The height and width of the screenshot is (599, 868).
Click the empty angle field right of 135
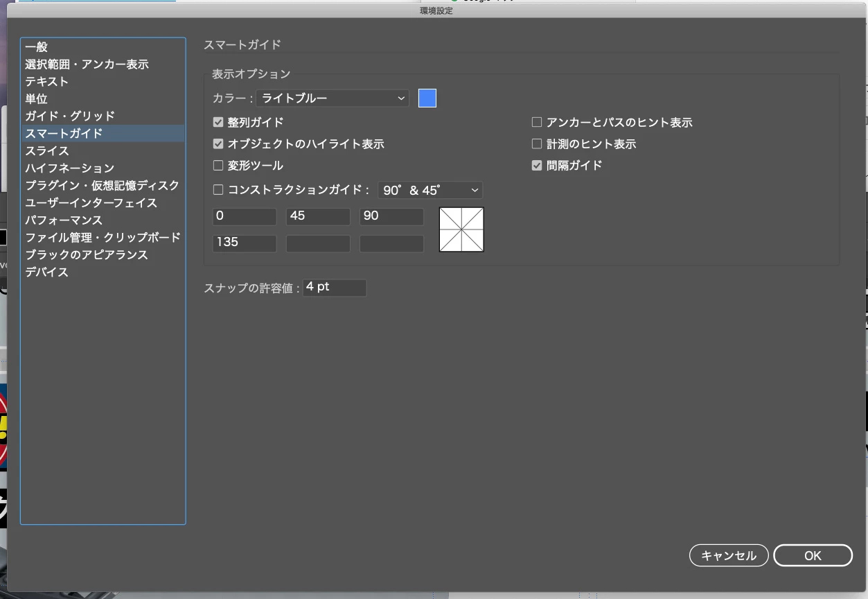pos(318,243)
